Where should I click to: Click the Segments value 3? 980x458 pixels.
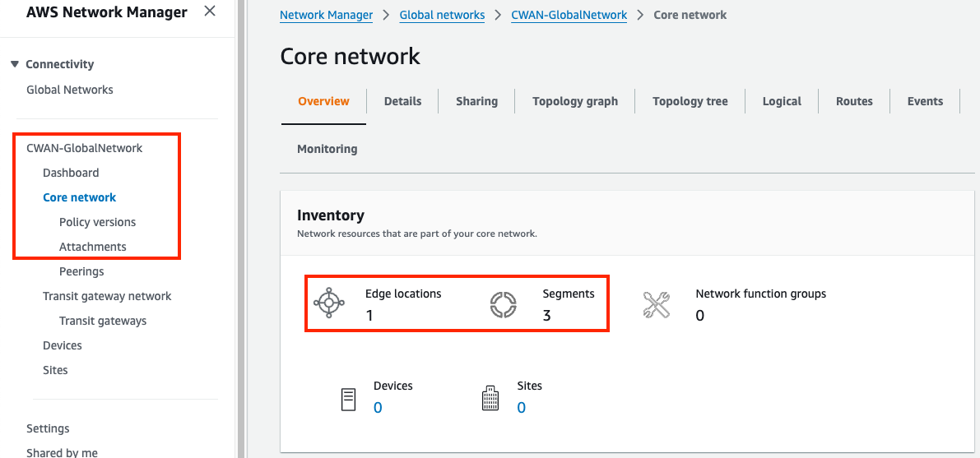pos(547,316)
